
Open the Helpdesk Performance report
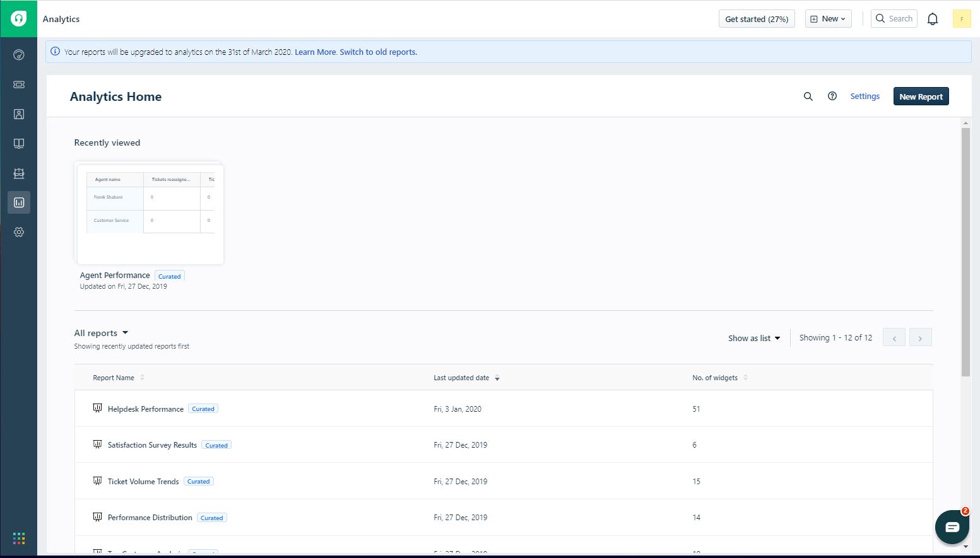point(145,409)
